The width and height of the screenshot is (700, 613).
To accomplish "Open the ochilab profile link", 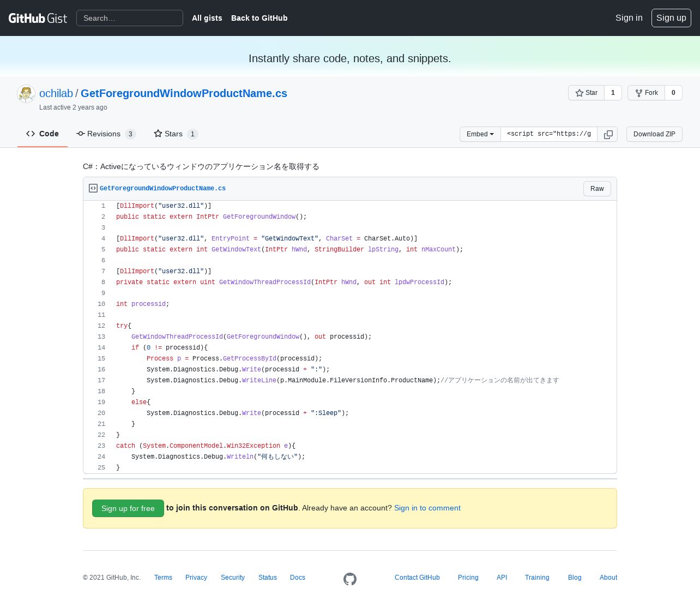I will [56, 93].
